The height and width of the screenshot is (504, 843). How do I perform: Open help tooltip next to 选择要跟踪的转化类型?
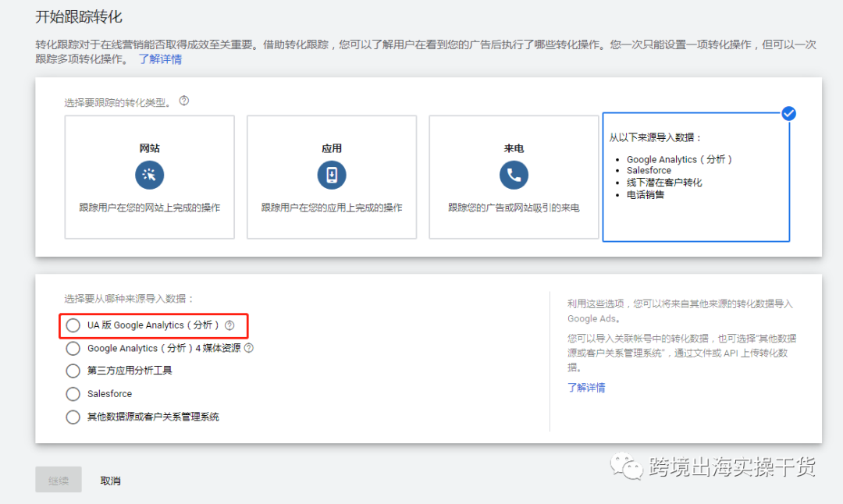point(183,100)
